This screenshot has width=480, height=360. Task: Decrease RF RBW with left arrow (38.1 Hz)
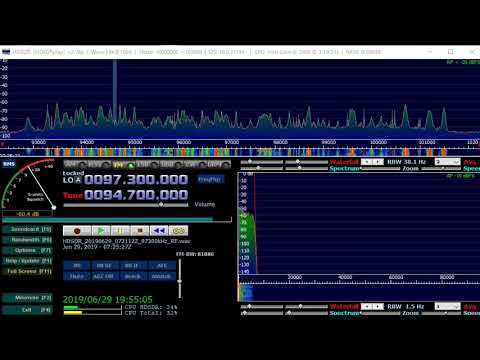(x=367, y=162)
